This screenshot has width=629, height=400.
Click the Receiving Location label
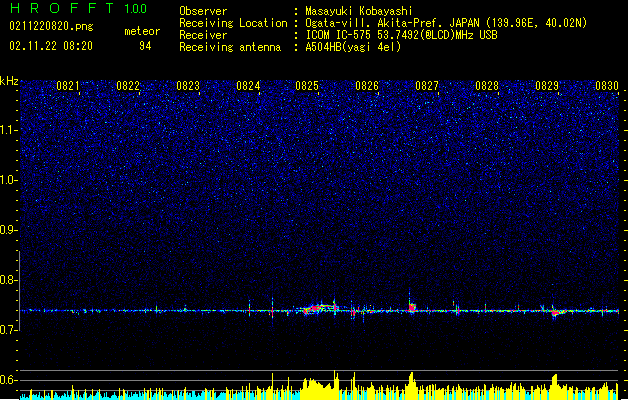(233, 23)
